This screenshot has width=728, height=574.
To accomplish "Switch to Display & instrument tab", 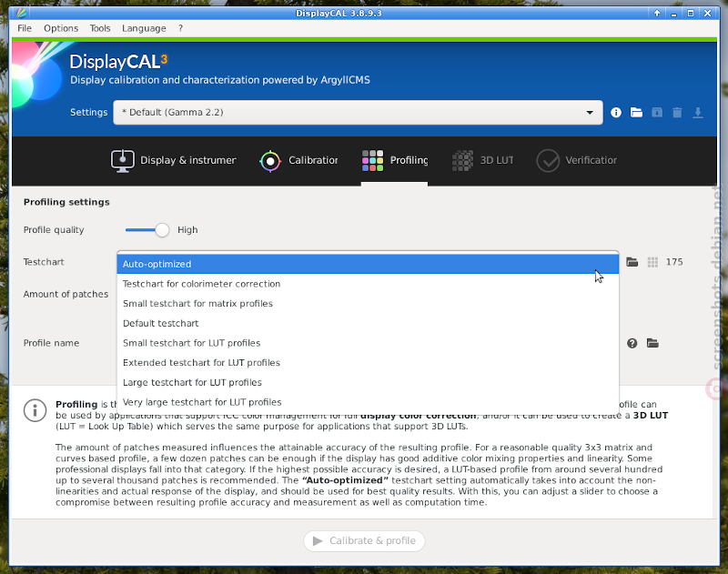I will coord(173,160).
